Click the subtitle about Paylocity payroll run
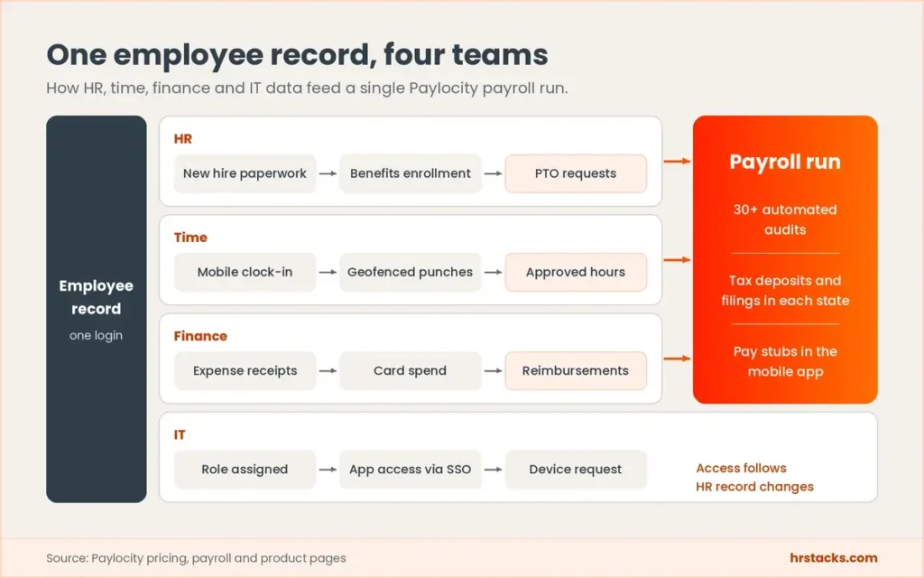 tap(307, 89)
